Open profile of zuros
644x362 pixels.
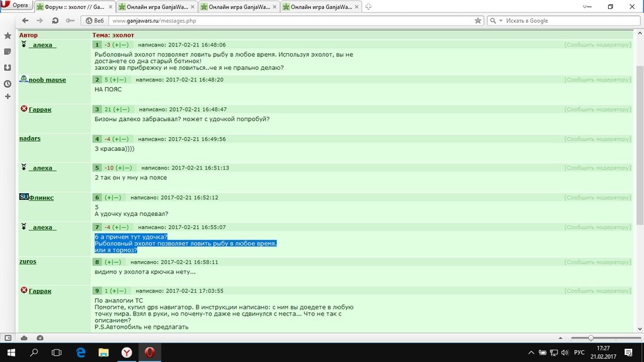tap(28, 262)
